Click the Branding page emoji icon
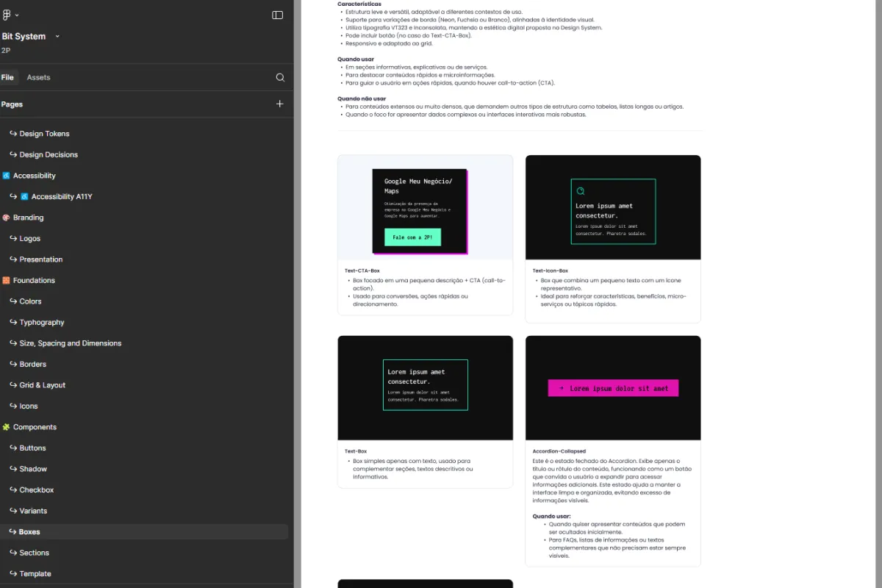The height and width of the screenshot is (588, 882). pos(6,218)
